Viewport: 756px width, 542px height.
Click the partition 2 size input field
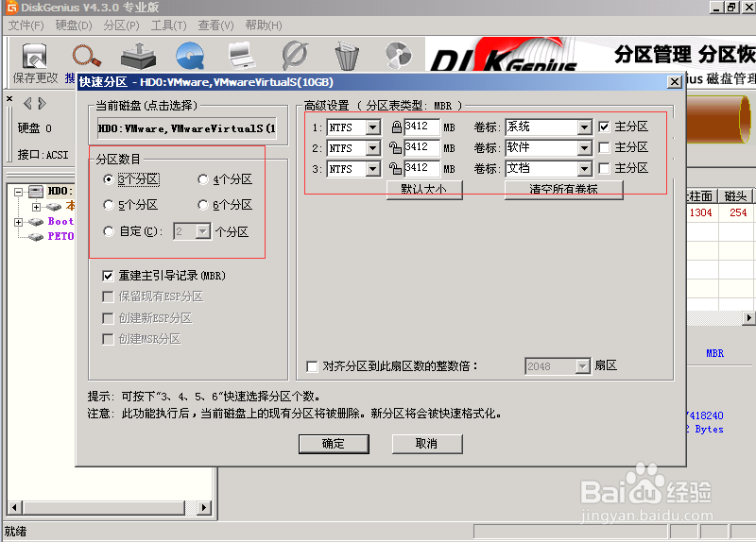[421, 148]
